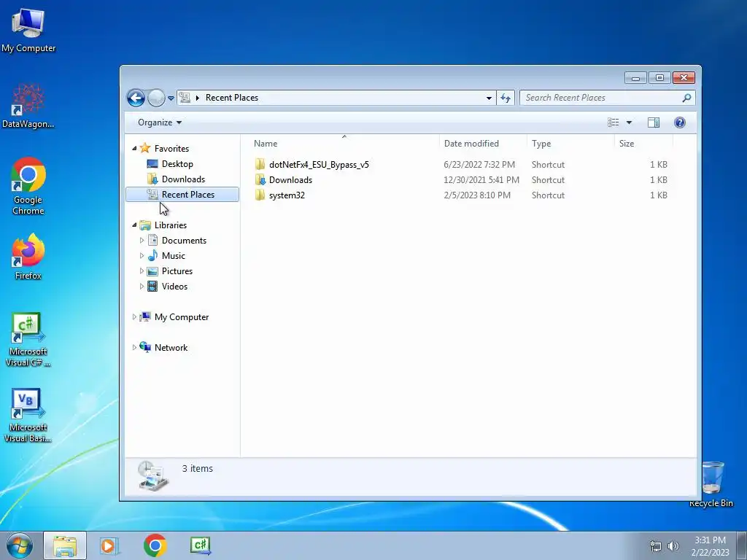Click Microsoft Visual Basic desktop shortcut
Image resolution: width=747 pixels, height=560 pixels.
point(28,416)
